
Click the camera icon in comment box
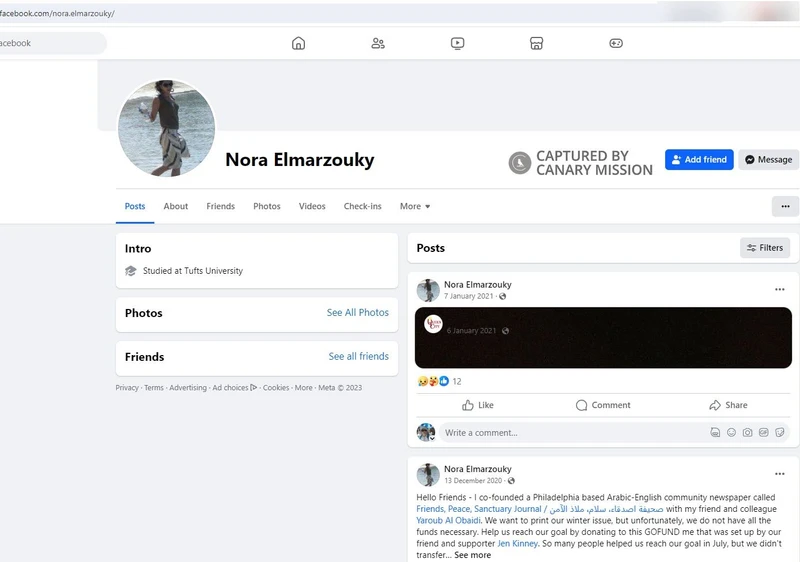click(747, 433)
